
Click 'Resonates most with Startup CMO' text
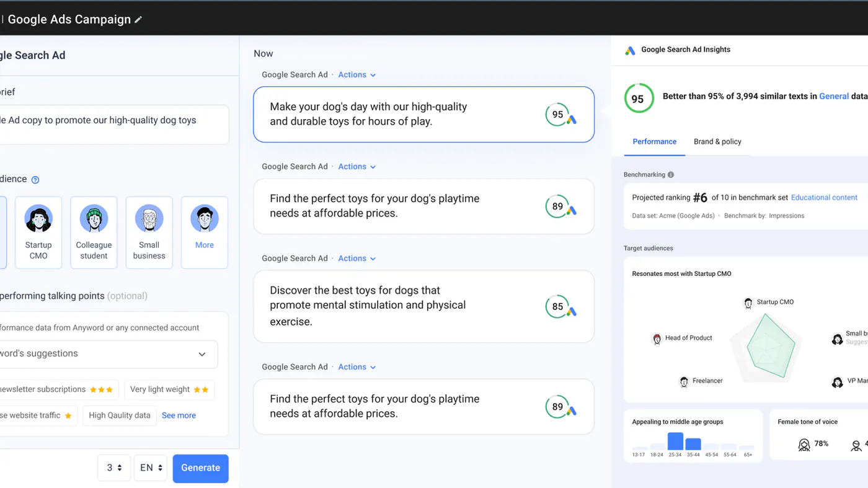[681, 273]
